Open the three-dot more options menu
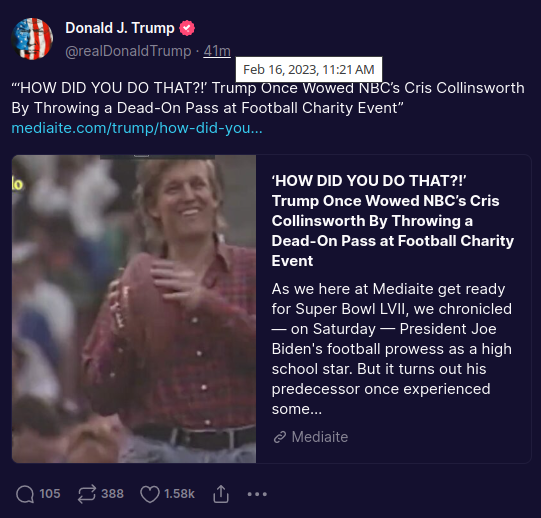Image resolution: width=541 pixels, height=518 pixels. (x=257, y=494)
